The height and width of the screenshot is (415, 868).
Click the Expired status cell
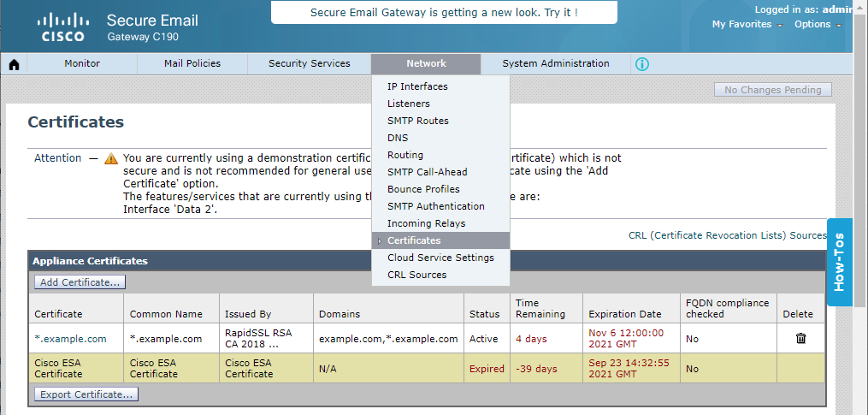click(487, 369)
